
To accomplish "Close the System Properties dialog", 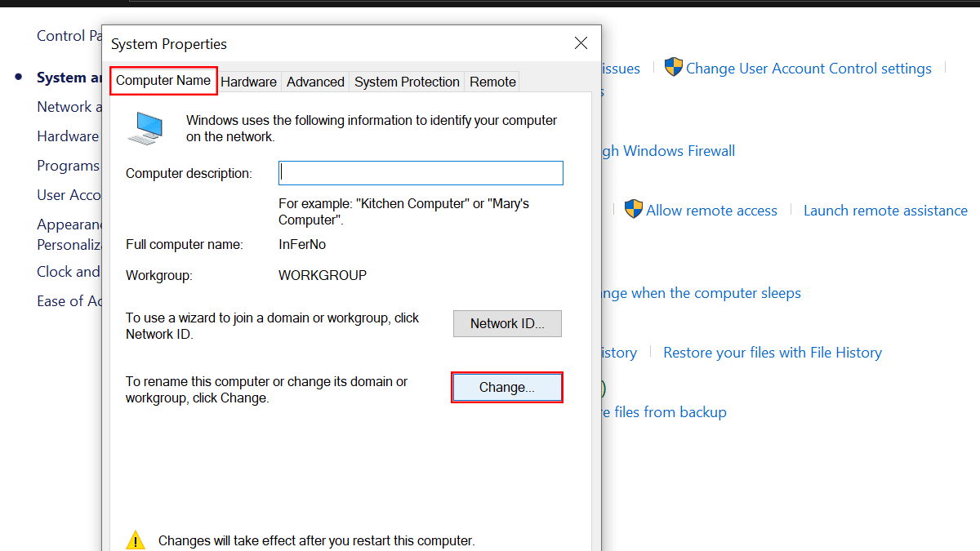I will pyautogui.click(x=581, y=43).
